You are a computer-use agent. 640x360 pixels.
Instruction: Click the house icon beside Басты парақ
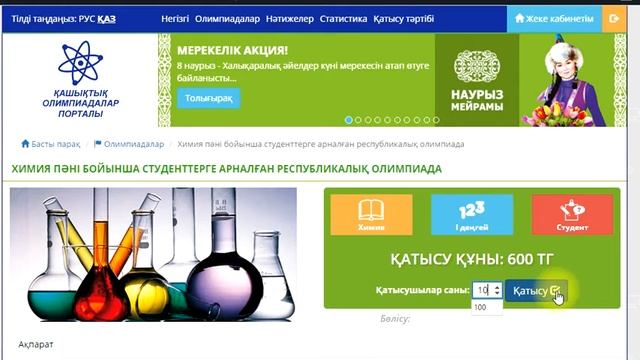25,144
